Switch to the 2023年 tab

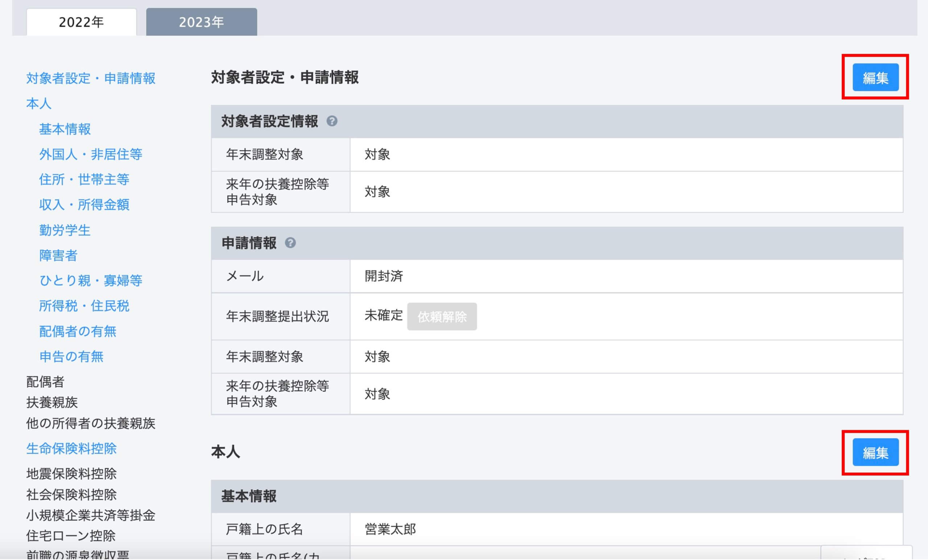click(x=202, y=22)
